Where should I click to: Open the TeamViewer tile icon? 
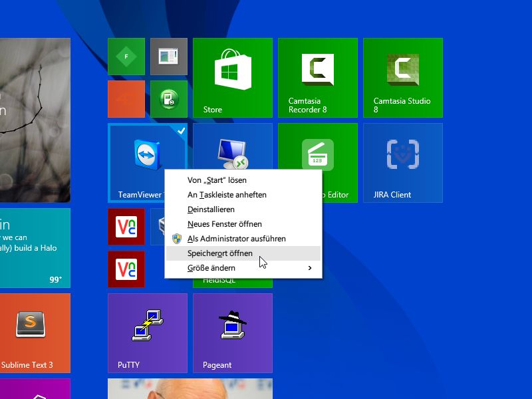[x=147, y=154]
